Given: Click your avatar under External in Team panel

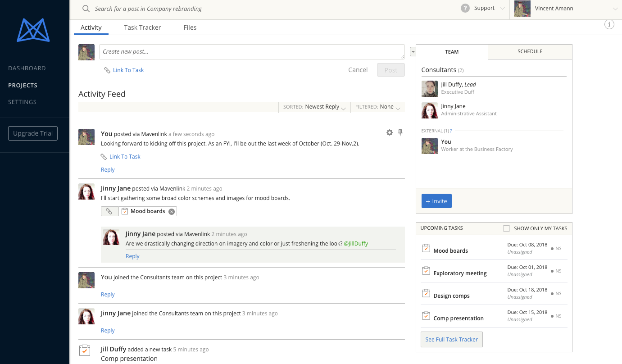Looking at the screenshot, I should [x=430, y=146].
